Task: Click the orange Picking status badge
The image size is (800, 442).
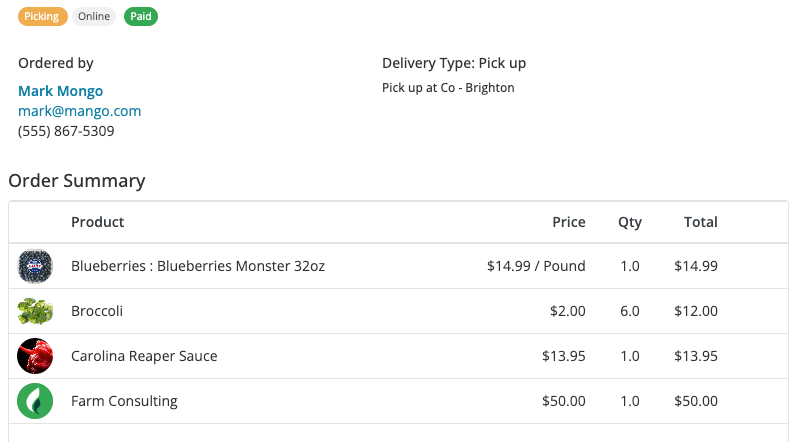Action: click(42, 16)
